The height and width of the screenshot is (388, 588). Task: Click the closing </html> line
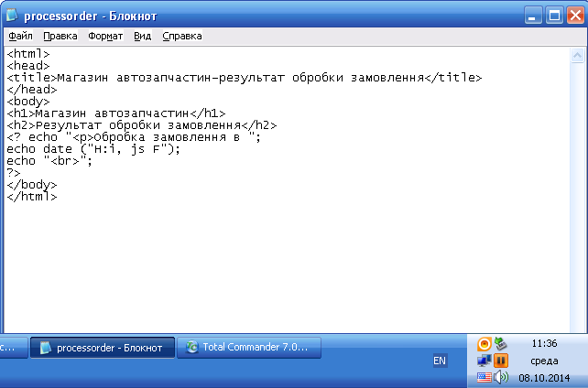point(32,197)
